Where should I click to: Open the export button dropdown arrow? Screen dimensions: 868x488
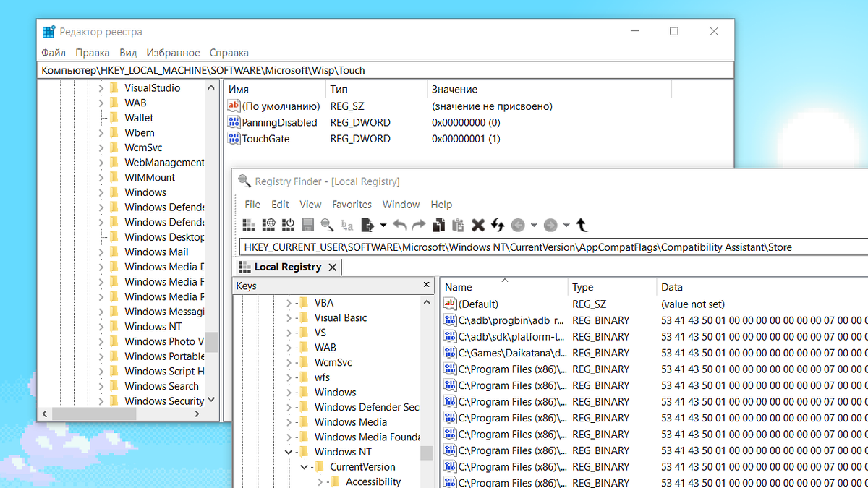[383, 226]
